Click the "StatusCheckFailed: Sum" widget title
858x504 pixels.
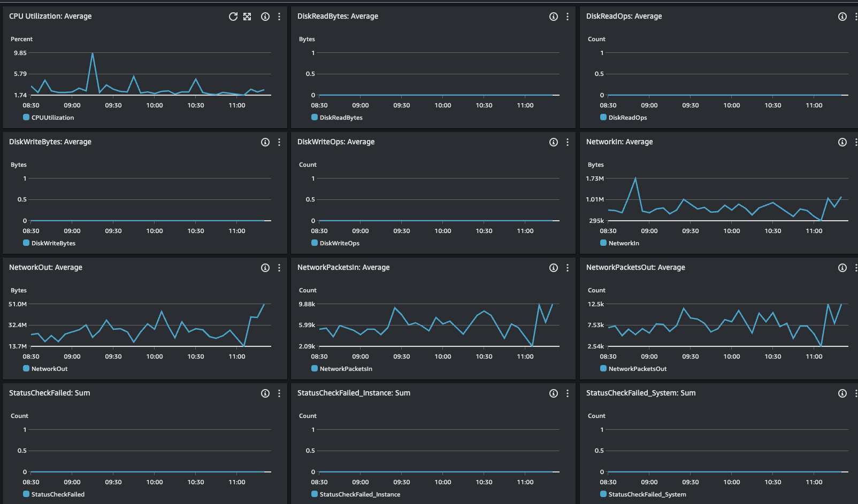click(x=50, y=393)
